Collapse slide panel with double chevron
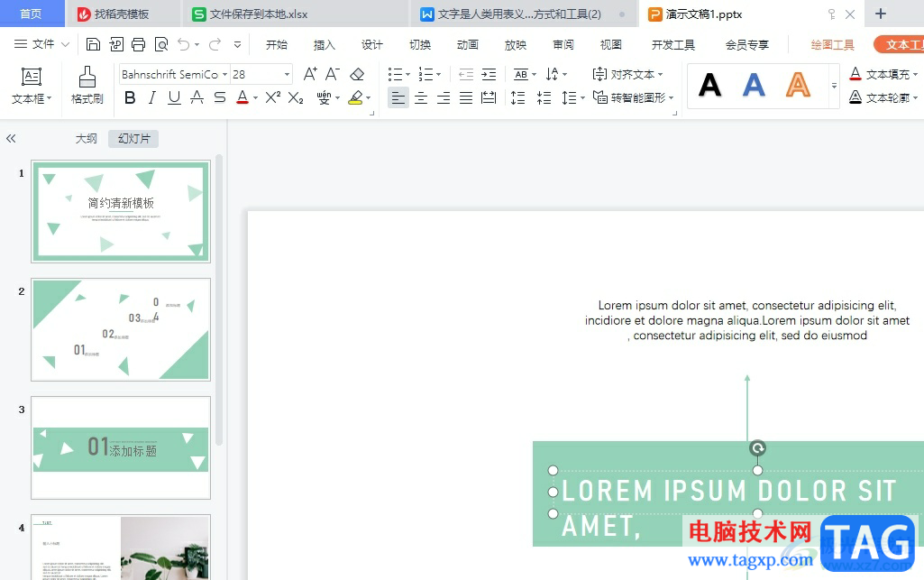 (11, 139)
